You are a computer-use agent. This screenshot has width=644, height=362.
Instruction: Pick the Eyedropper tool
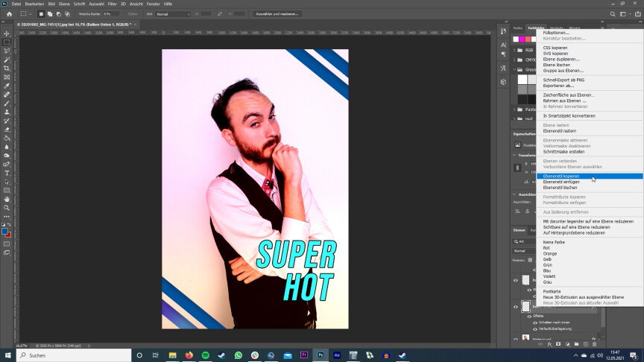click(x=7, y=86)
